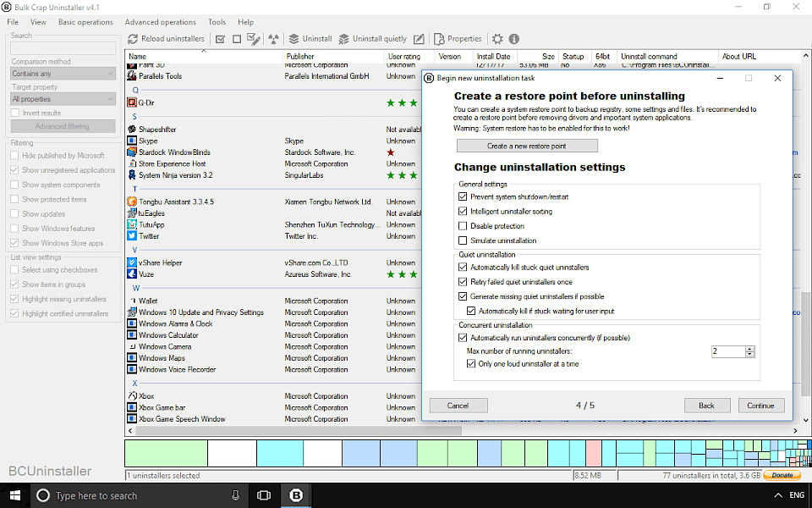Open the Windows Start menu
Screen dimensions: 812x508
(x=15, y=495)
